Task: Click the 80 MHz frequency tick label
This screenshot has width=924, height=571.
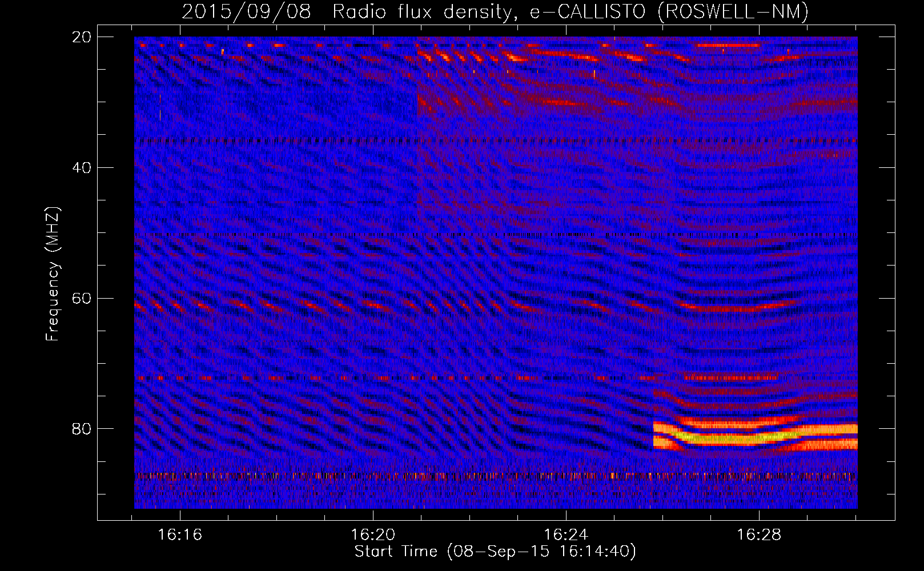Action: click(x=82, y=429)
